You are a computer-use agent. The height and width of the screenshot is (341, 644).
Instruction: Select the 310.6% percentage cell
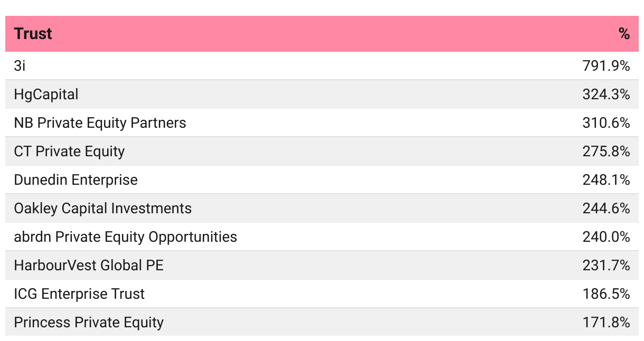(x=606, y=123)
